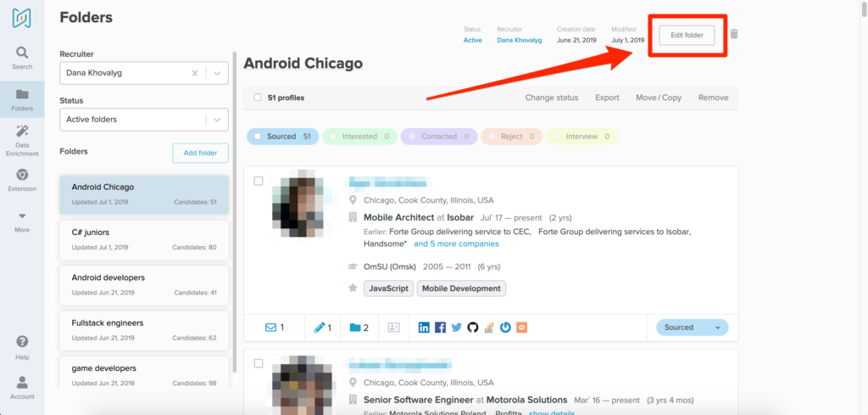Image resolution: width=868 pixels, height=415 pixels.
Task: Open the candidate's GitHub profile
Action: (472, 328)
